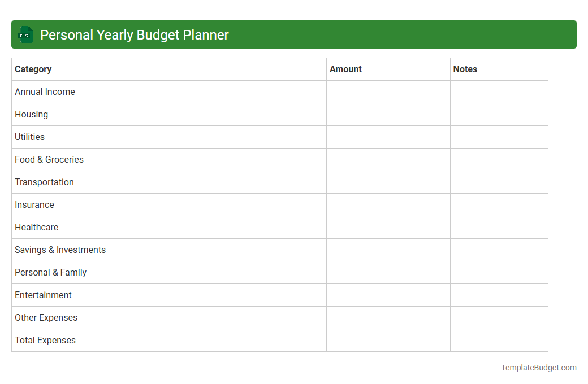The height and width of the screenshot is (384, 588).
Task: Click the Housing category cell
Action: 31,114
